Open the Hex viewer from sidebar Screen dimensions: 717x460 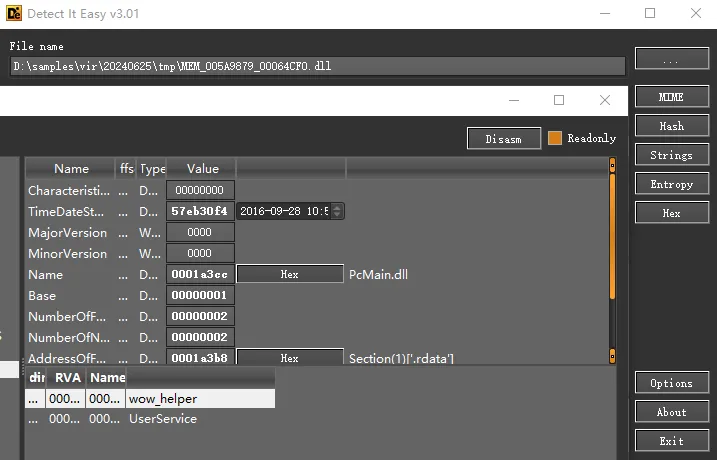tap(671, 213)
